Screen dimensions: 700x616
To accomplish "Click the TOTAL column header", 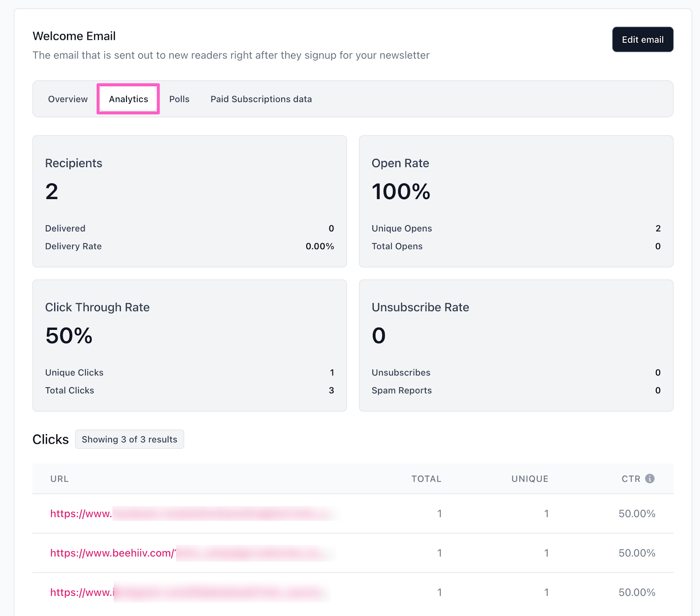I will tap(426, 479).
